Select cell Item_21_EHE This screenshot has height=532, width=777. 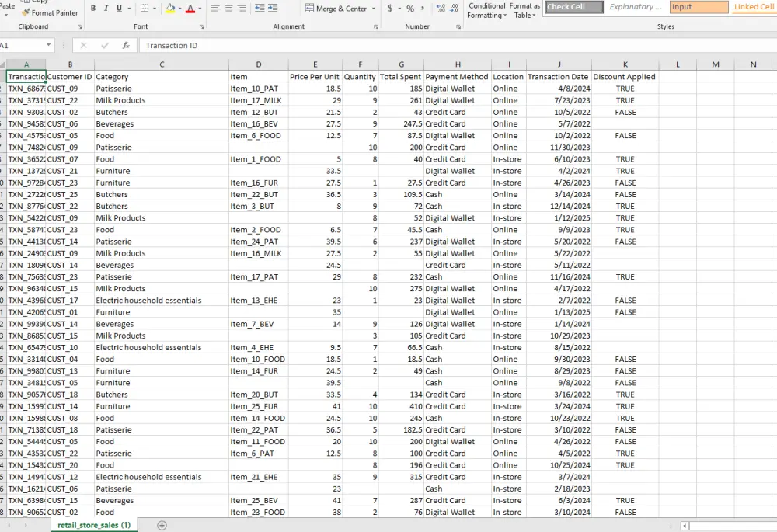[x=258, y=477]
